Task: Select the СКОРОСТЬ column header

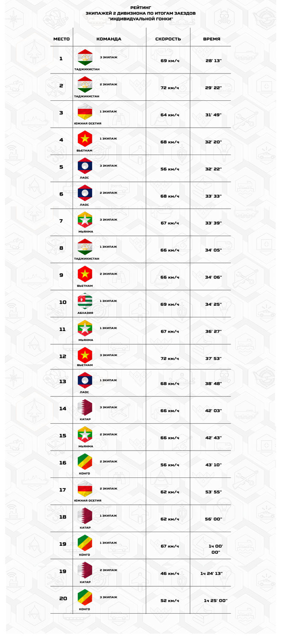Action: click(168, 39)
